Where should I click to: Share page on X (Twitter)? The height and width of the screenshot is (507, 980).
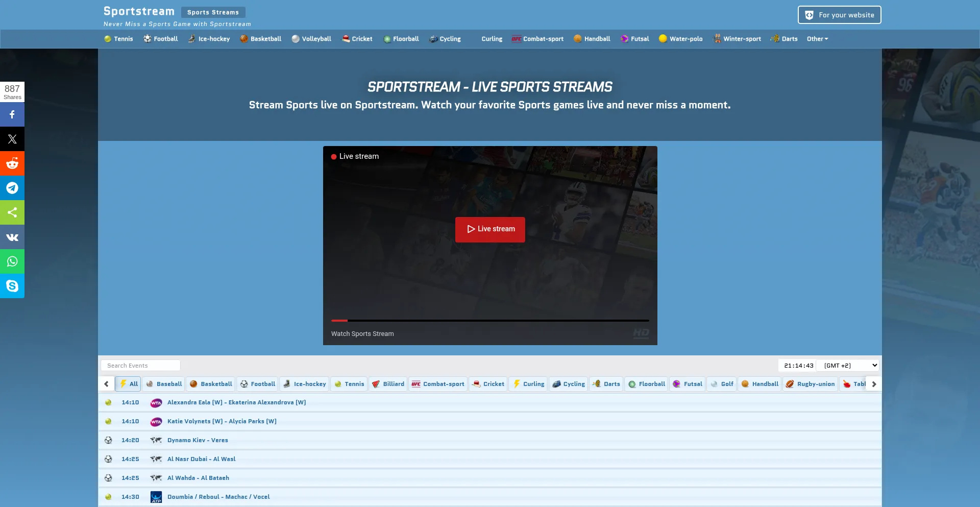tap(12, 139)
